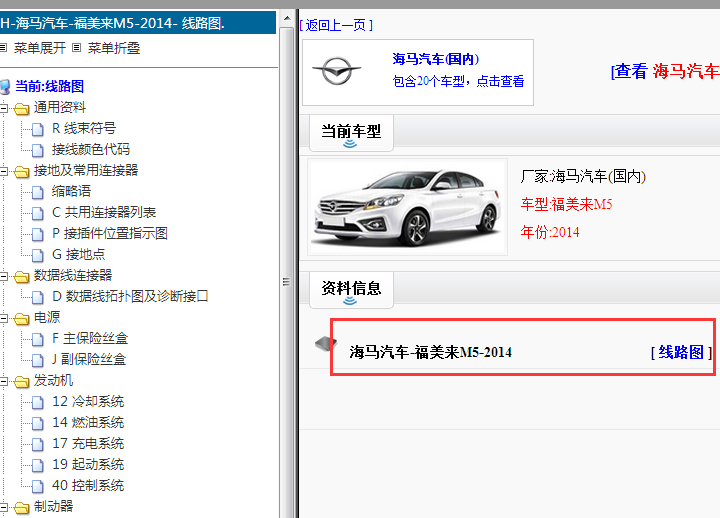Open 接线颜色代码 tree entry

pyautogui.click(x=90, y=149)
